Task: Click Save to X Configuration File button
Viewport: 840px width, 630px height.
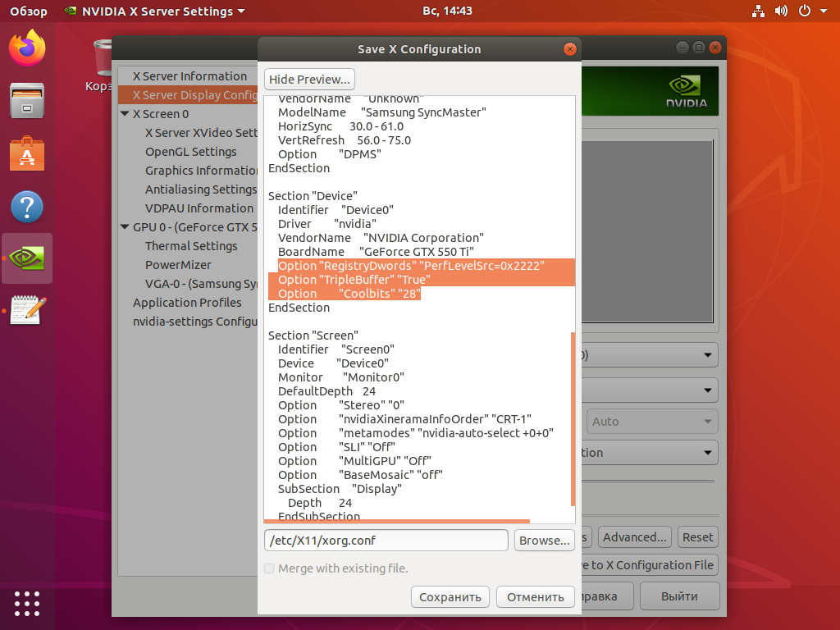Action: click(650, 564)
